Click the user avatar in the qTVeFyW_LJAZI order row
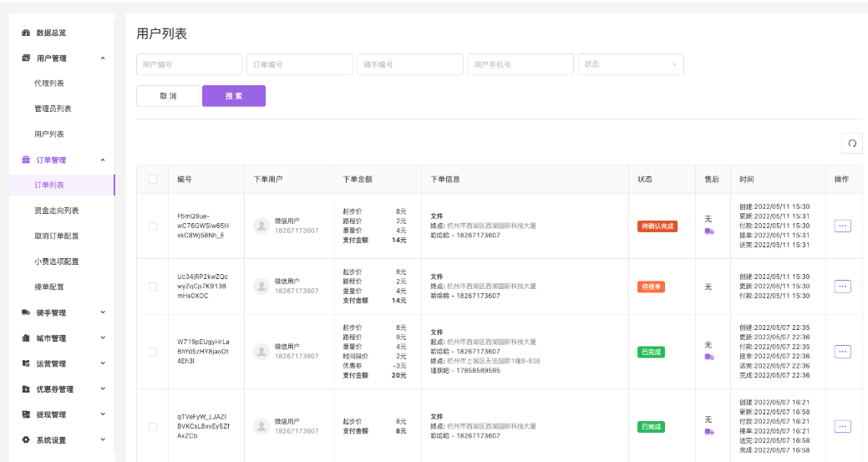The width and height of the screenshot is (868, 462). pyautogui.click(x=261, y=426)
